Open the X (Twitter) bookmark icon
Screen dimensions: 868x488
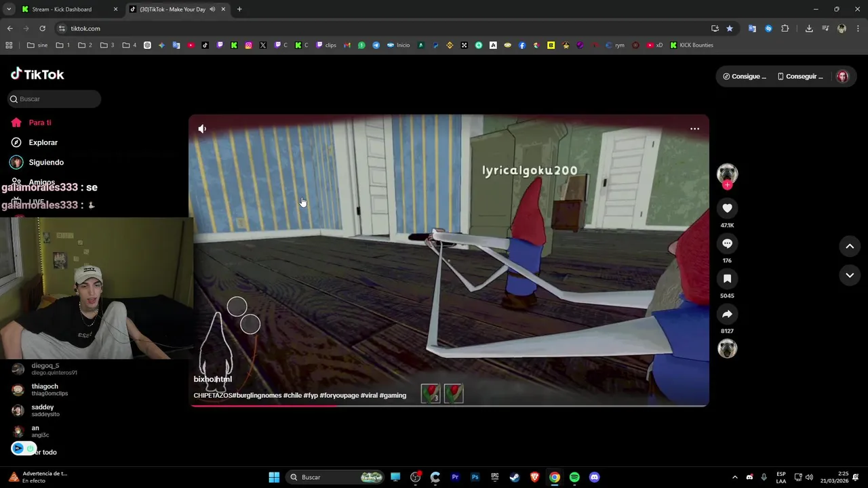coord(263,45)
